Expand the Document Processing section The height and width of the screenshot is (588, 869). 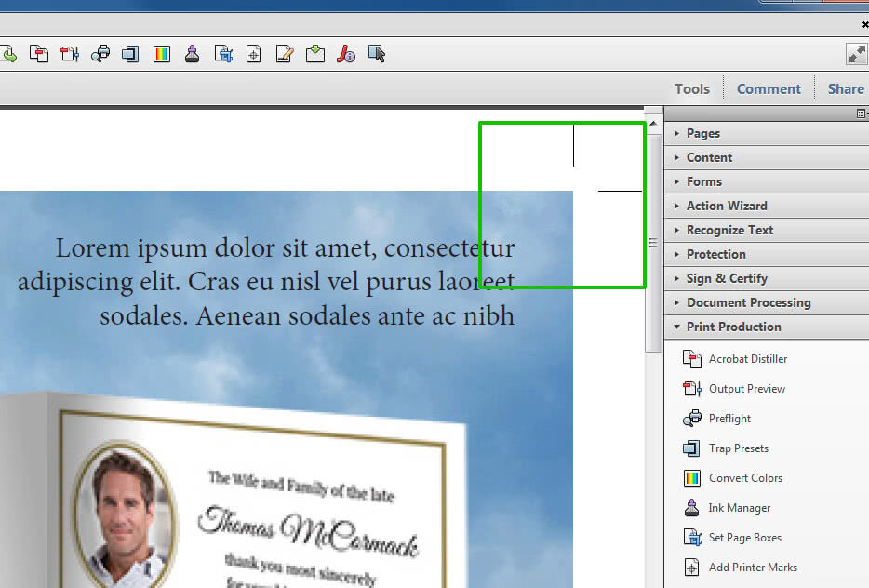[767, 302]
